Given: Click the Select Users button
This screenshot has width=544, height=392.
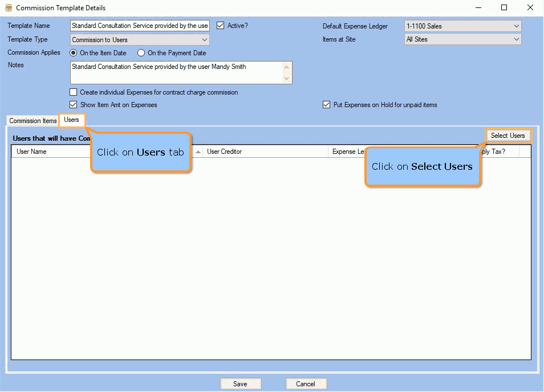Looking at the screenshot, I should click(508, 136).
